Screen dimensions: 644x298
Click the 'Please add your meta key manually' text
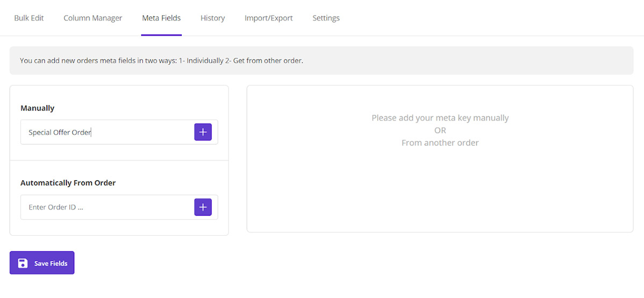tap(440, 118)
